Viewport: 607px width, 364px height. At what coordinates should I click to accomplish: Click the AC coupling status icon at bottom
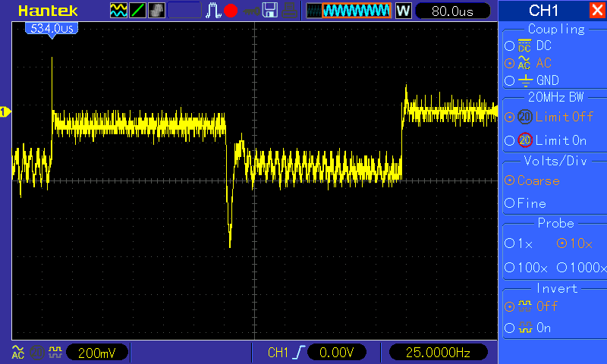tap(17, 352)
